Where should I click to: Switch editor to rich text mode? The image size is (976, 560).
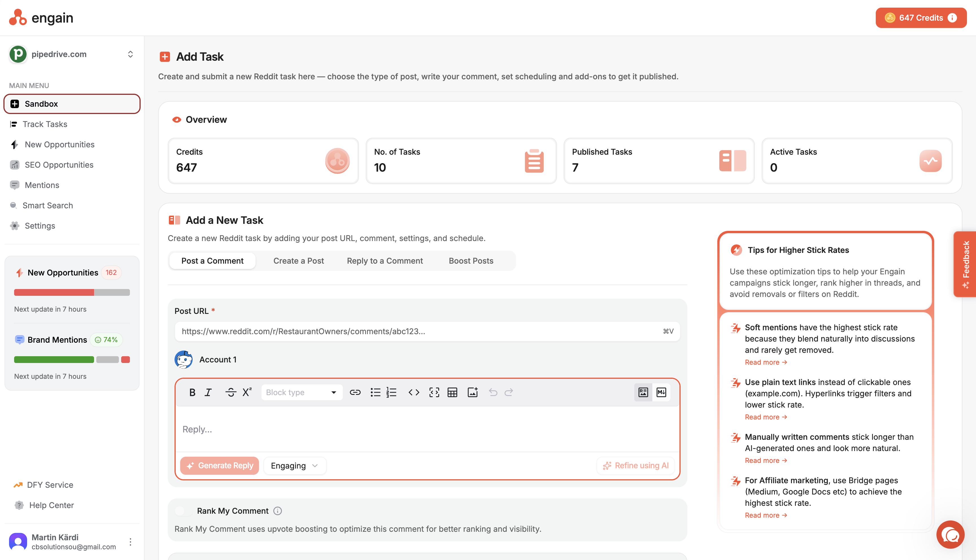tap(643, 392)
